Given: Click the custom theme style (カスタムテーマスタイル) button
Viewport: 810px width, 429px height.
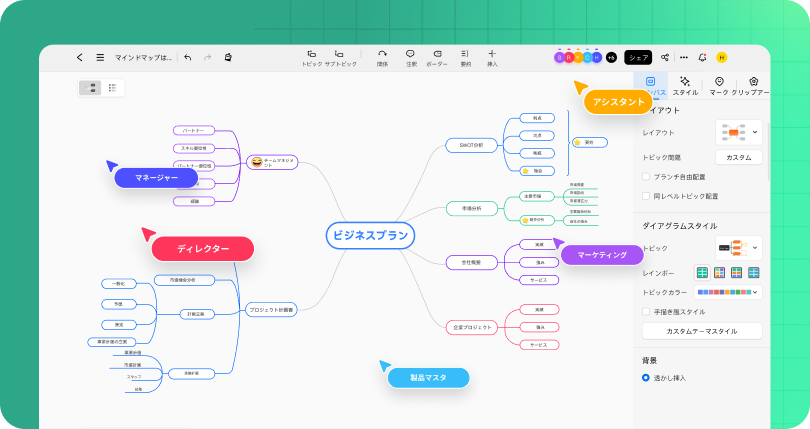Looking at the screenshot, I should click(701, 331).
